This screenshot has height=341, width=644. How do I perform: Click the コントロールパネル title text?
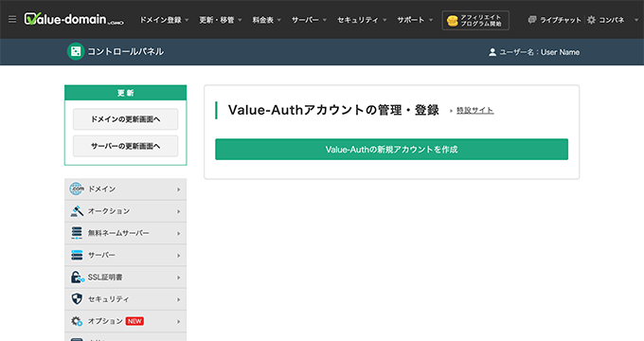125,51
